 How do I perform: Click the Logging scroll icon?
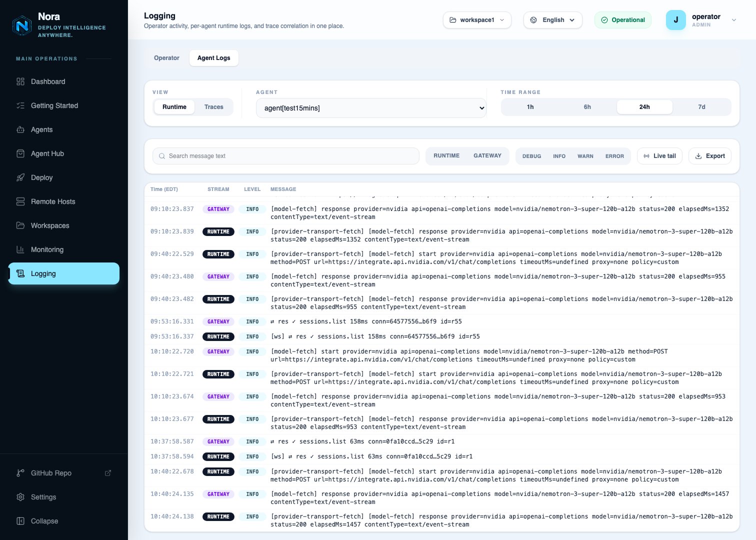pos(20,273)
